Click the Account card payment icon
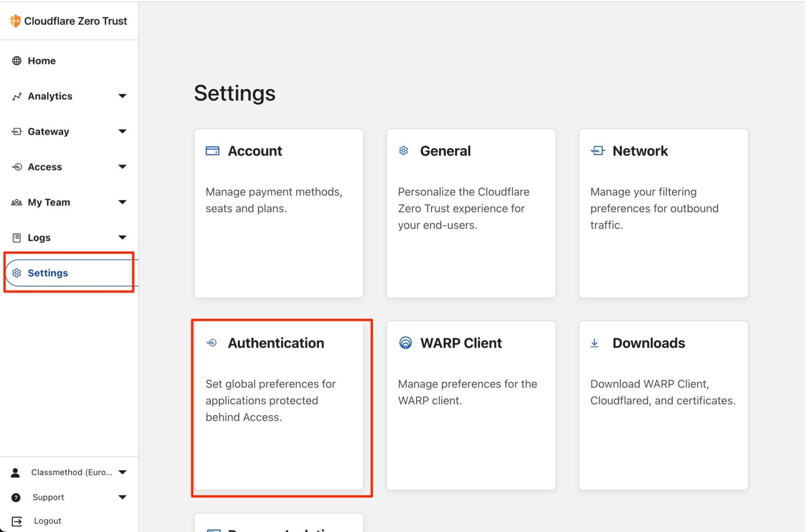805x532 pixels. click(212, 150)
